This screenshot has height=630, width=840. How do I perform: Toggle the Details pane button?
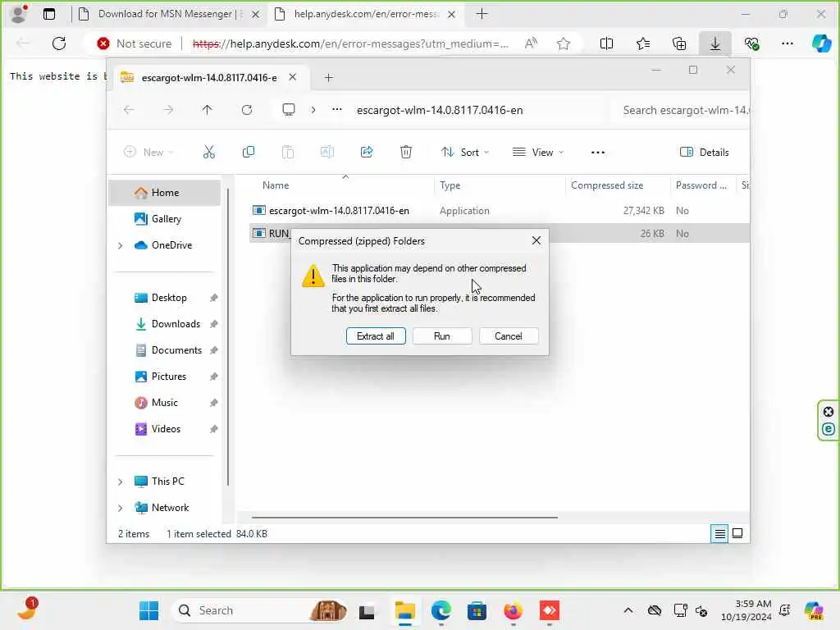click(x=704, y=152)
